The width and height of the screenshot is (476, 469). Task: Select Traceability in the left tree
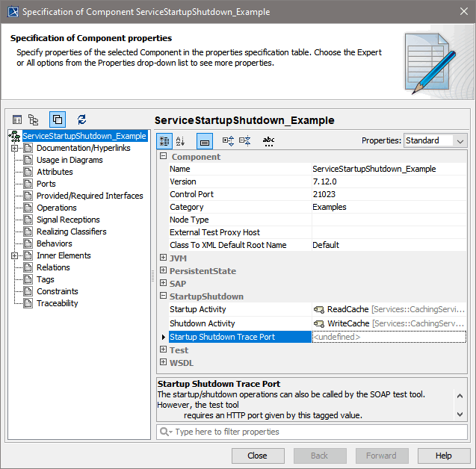tap(57, 303)
